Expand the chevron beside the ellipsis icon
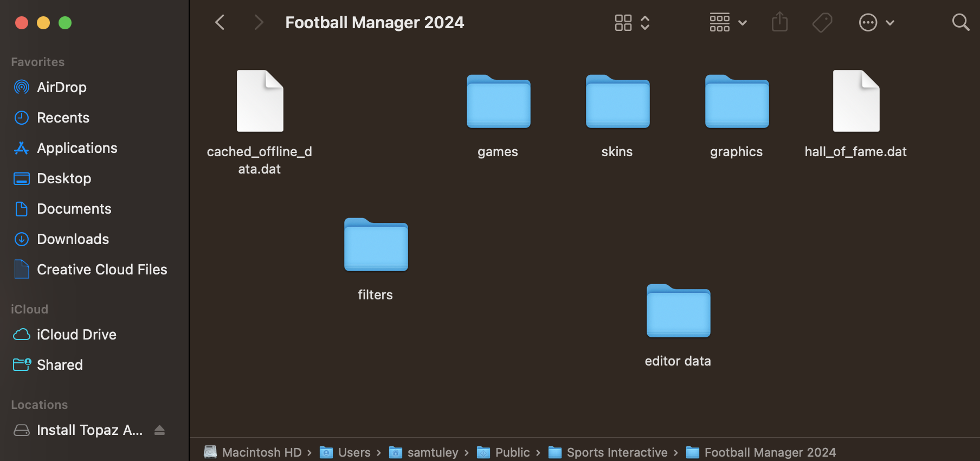 click(890, 23)
